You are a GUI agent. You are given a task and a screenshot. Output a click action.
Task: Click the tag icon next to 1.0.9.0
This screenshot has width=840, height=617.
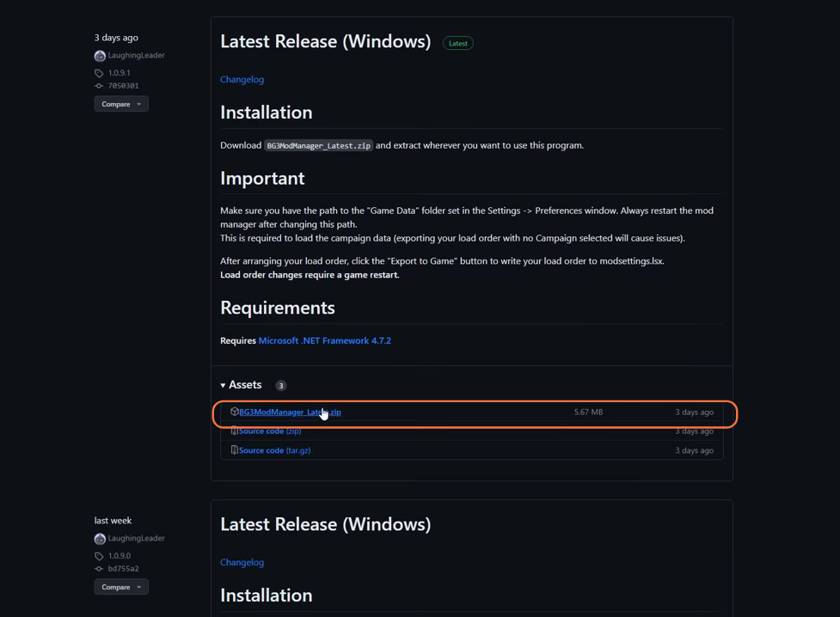[x=99, y=557]
